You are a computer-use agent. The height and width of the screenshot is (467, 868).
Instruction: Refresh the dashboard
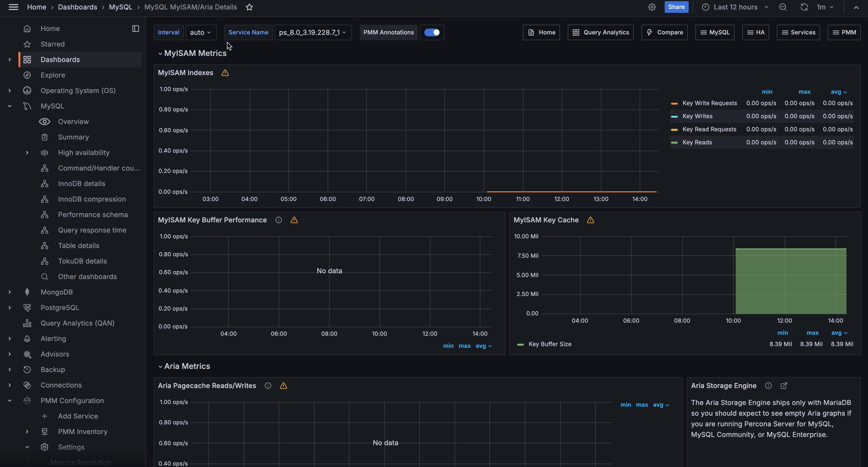click(804, 7)
